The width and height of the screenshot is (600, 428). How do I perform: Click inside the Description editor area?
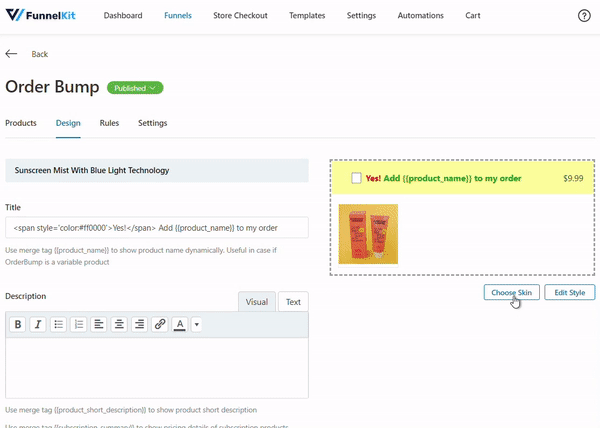click(x=157, y=368)
